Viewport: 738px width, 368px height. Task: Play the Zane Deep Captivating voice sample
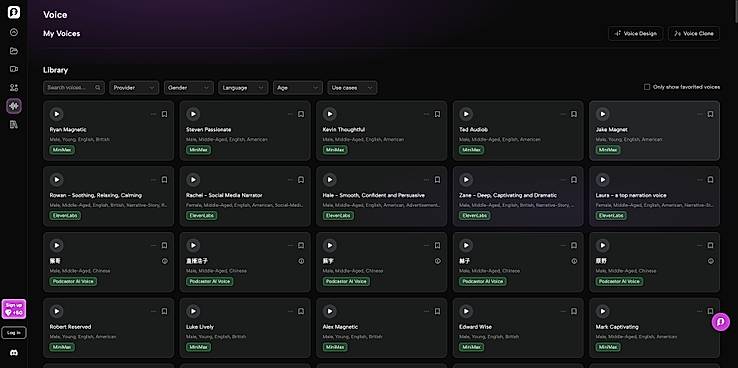(x=466, y=180)
